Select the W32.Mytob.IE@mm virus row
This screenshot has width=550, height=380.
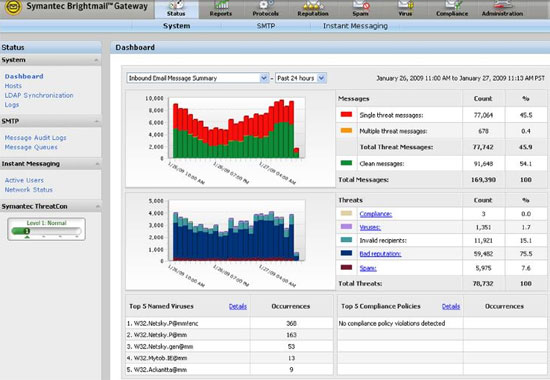(229, 358)
